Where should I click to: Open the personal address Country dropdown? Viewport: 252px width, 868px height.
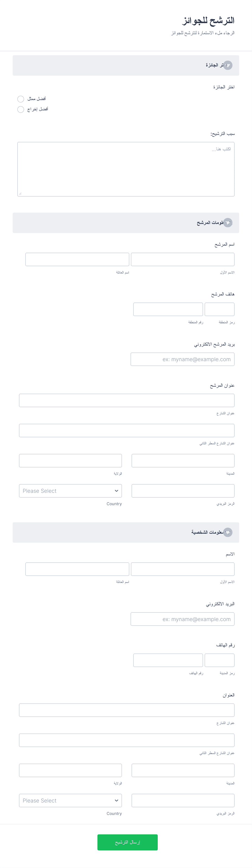(x=70, y=801)
